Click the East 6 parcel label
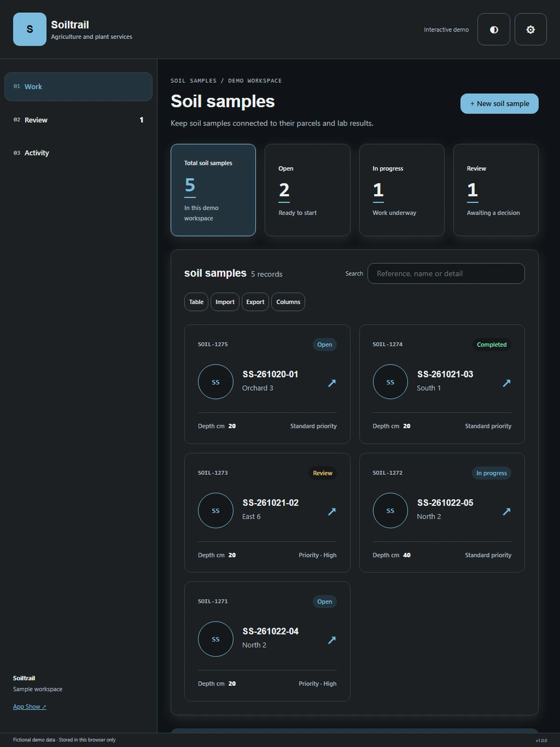The height and width of the screenshot is (747, 560). 252,516
